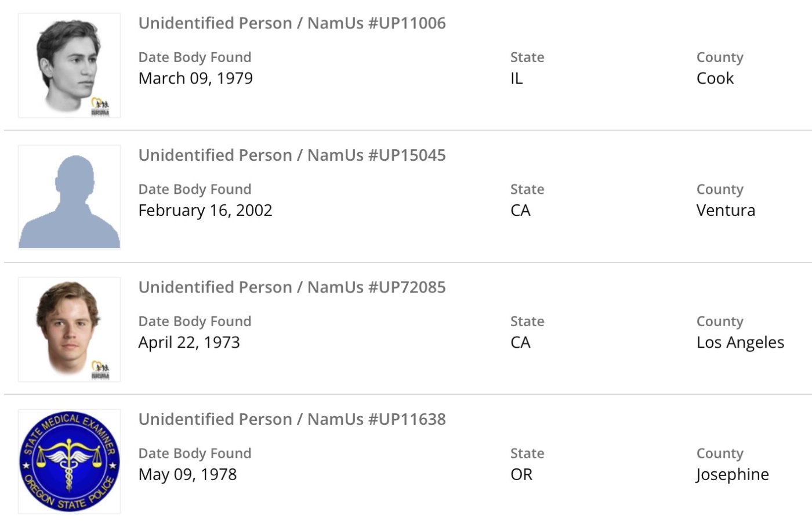Open Unidentified Person NamUs #UP11006 record
812x523 pixels.
pos(292,23)
